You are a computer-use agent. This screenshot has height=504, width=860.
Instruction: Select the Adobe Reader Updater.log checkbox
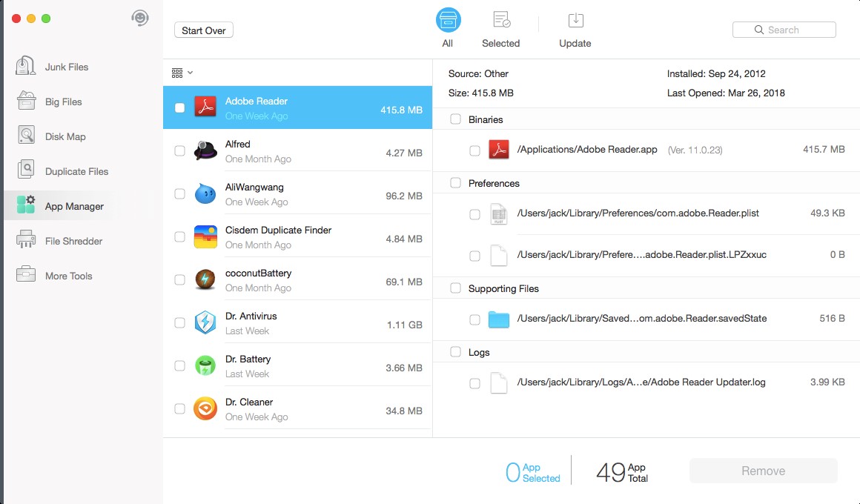click(x=474, y=383)
